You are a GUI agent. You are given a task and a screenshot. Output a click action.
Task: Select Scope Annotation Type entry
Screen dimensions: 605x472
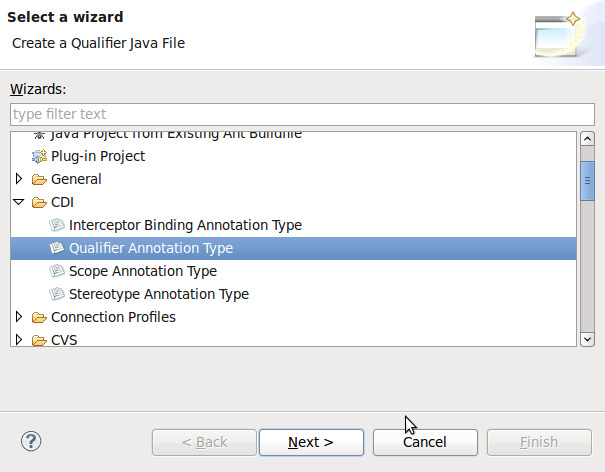click(x=143, y=271)
